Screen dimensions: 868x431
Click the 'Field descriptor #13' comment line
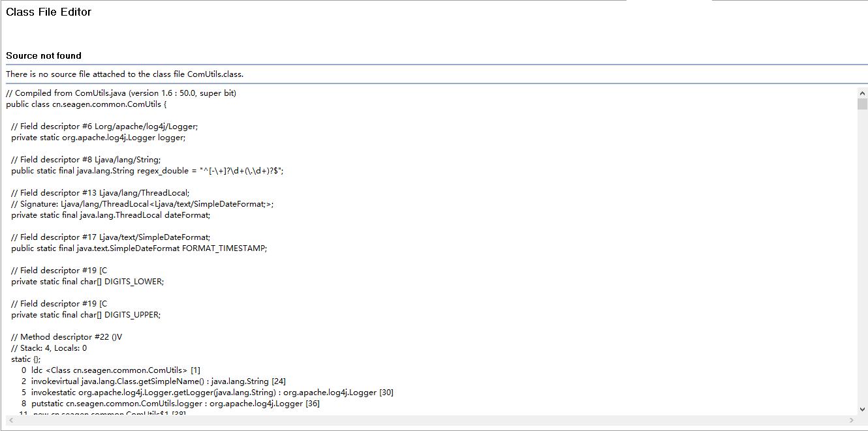point(100,193)
